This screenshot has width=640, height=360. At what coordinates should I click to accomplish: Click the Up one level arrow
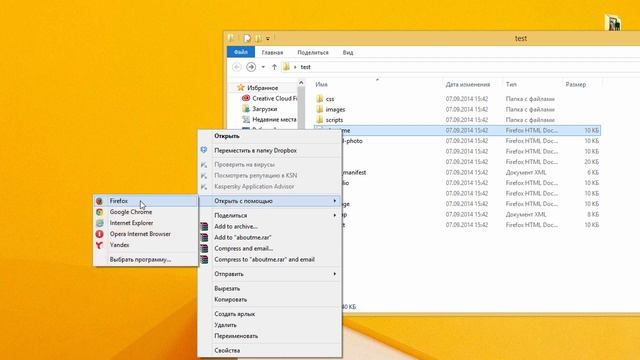(x=274, y=67)
